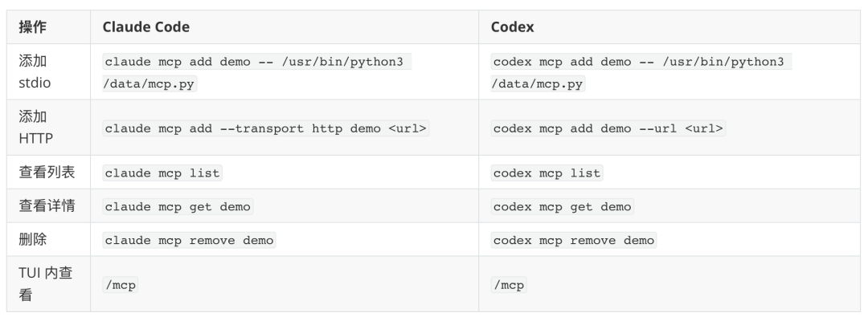Click codex mcp add demo --url command
Screen dimensions: 868x321
pyautogui.click(x=608, y=128)
